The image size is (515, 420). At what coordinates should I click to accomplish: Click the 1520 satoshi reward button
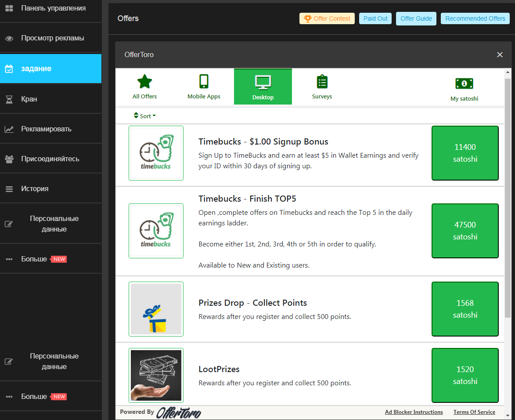pos(465,375)
